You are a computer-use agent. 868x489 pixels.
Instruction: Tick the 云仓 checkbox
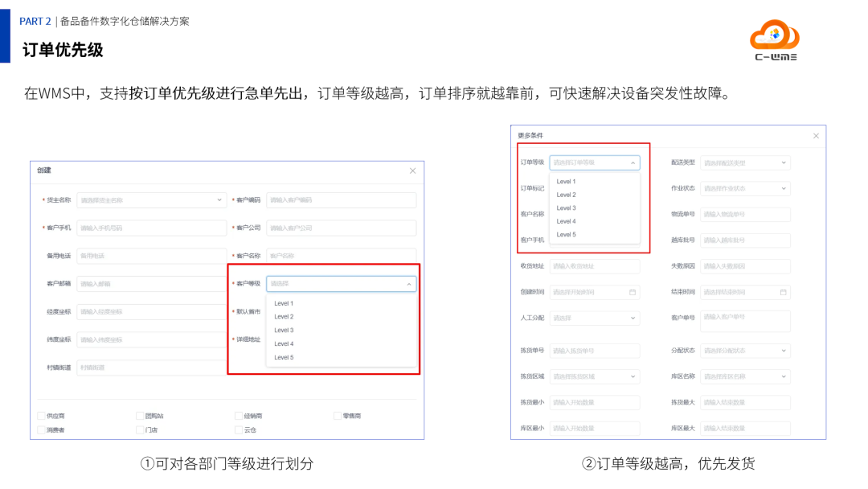click(238, 429)
